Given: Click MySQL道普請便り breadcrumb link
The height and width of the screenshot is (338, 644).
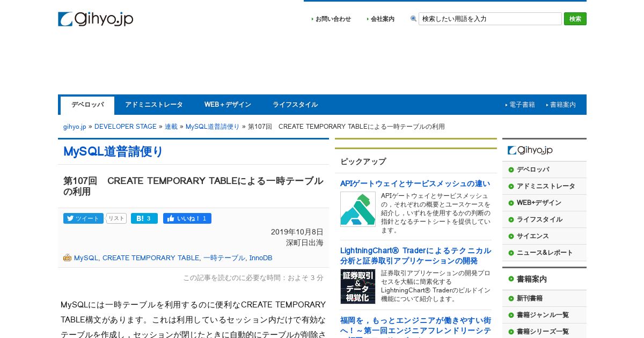Looking at the screenshot, I should [213, 127].
